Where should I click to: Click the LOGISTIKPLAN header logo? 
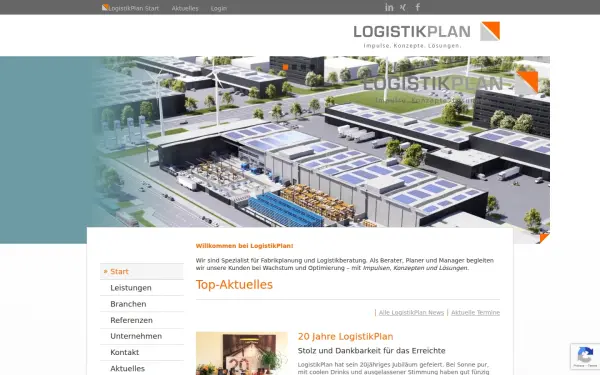click(427, 35)
